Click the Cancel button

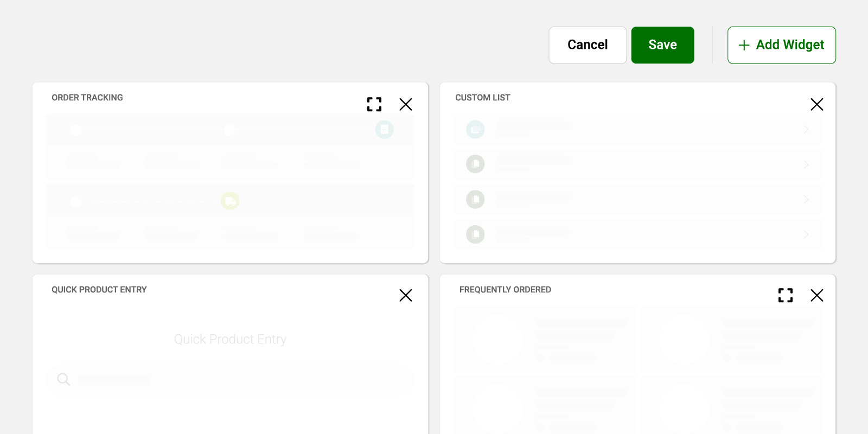[588, 45]
